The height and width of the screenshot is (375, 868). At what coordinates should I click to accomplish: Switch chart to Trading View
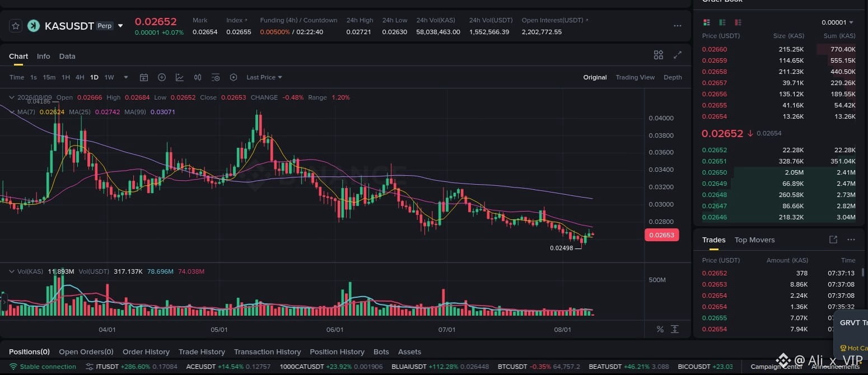[635, 77]
